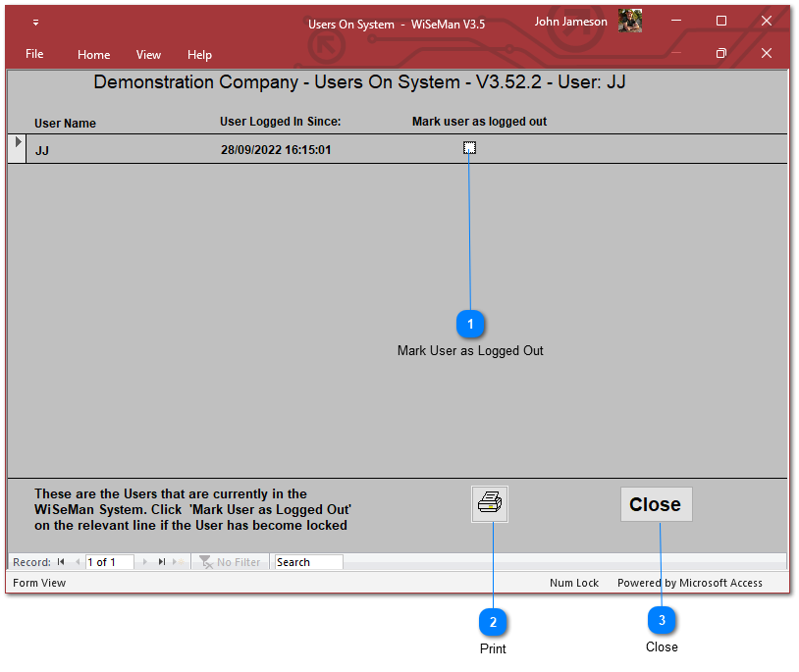Image resolution: width=799 pixels, height=672 pixels.
Task: Restore the inner document window
Action: point(720,54)
